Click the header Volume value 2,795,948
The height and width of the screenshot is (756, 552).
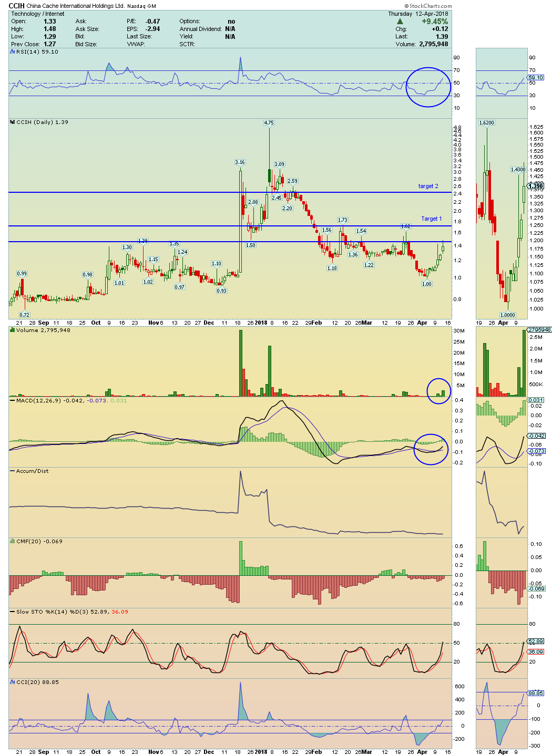click(434, 44)
